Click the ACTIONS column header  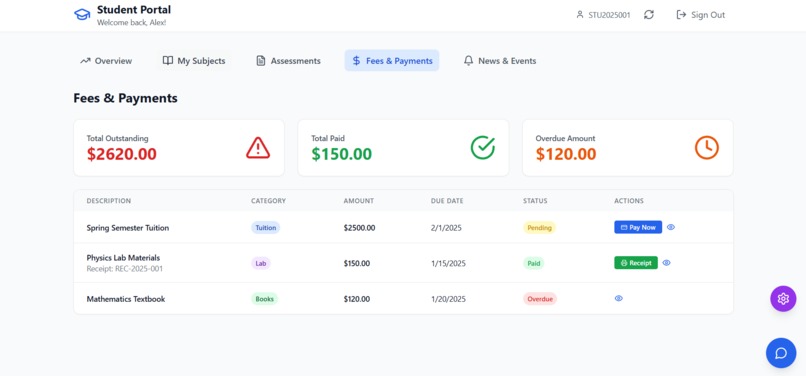coord(629,201)
